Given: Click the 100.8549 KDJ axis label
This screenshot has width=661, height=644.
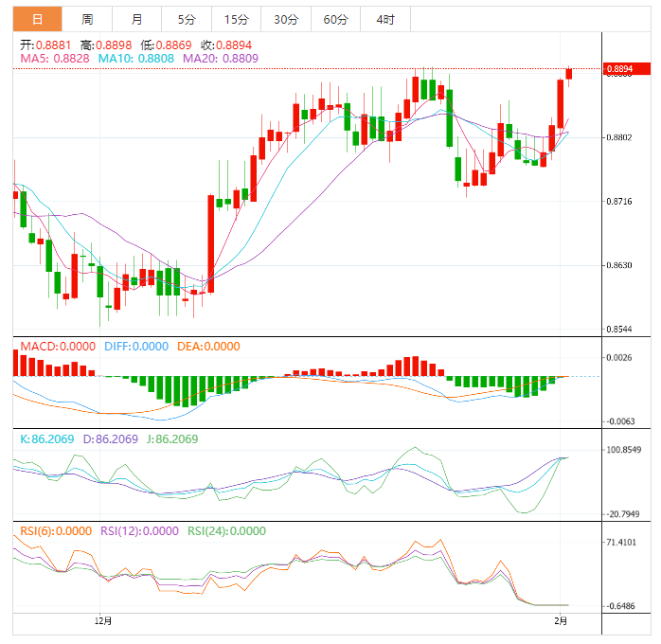Looking at the screenshot, I should point(623,450).
